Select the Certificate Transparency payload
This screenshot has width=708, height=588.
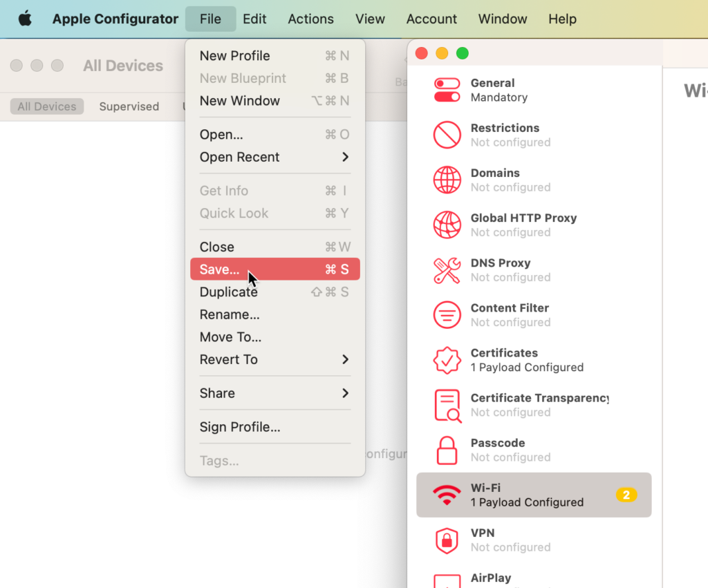[x=539, y=405]
